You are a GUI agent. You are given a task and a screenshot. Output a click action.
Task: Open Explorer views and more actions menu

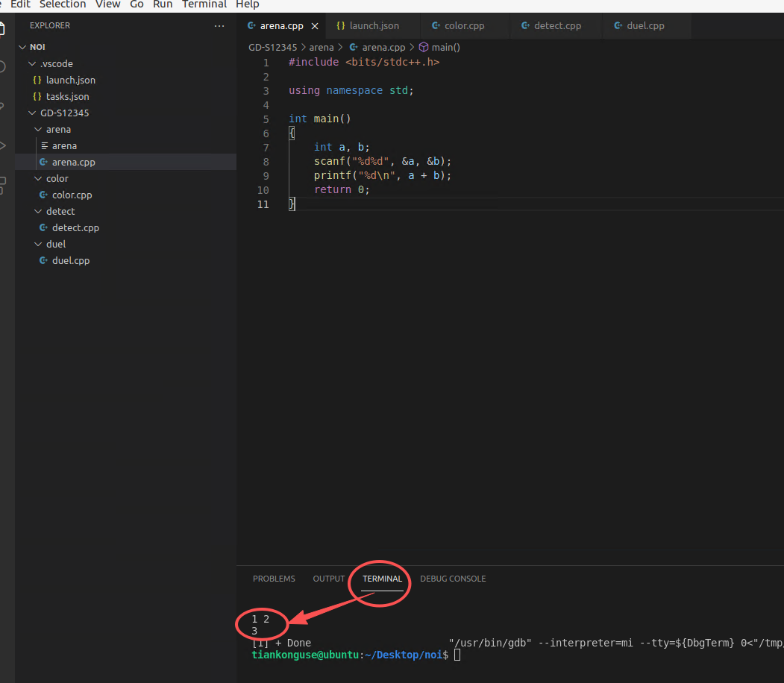pyautogui.click(x=219, y=26)
